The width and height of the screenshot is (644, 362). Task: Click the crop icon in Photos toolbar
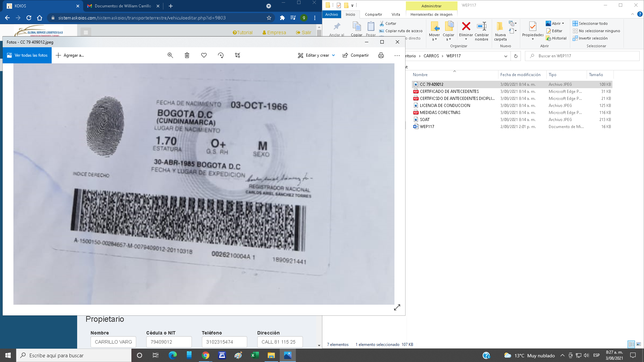click(237, 55)
